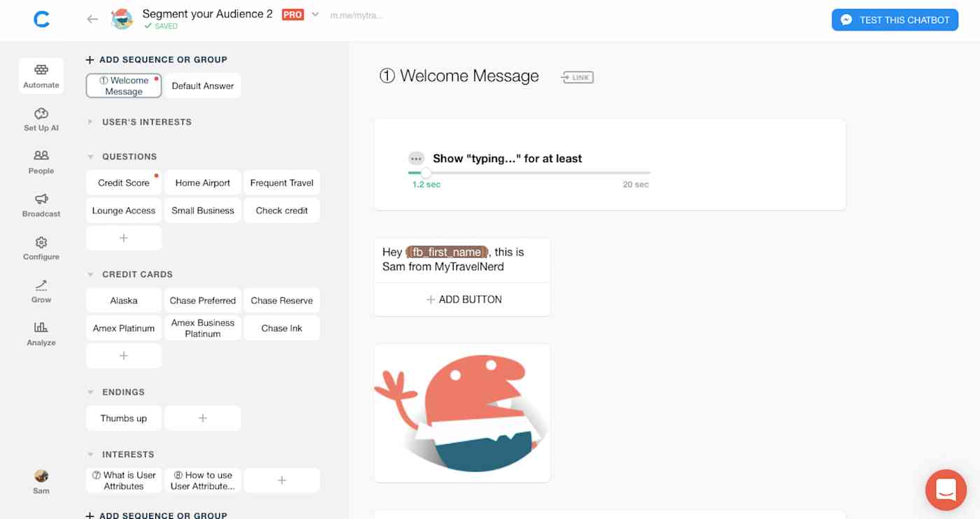Adjust the typing duration slider
The image size is (980, 519).
[426, 173]
